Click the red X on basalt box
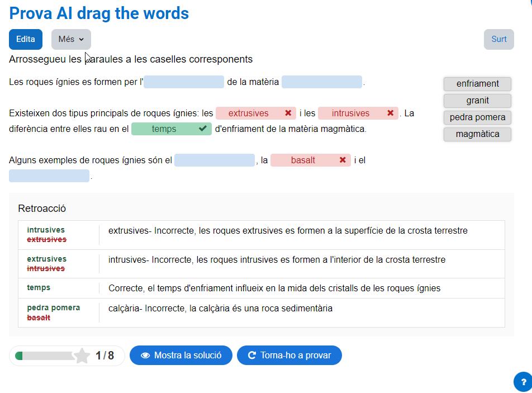This screenshot has width=532, height=393. [x=343, y=160]
